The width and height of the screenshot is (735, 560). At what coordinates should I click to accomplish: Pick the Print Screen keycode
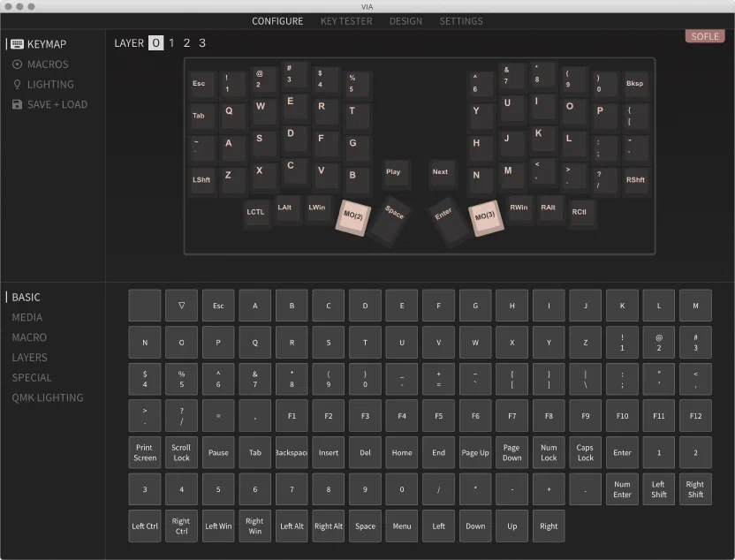coord(145,453)
